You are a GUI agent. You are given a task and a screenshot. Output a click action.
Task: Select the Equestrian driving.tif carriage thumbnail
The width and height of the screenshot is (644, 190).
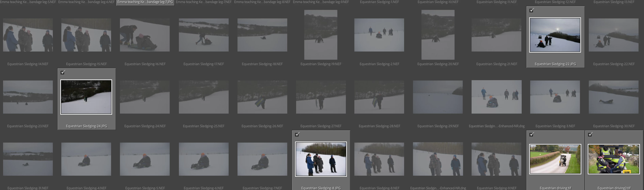tap(555, 159)
